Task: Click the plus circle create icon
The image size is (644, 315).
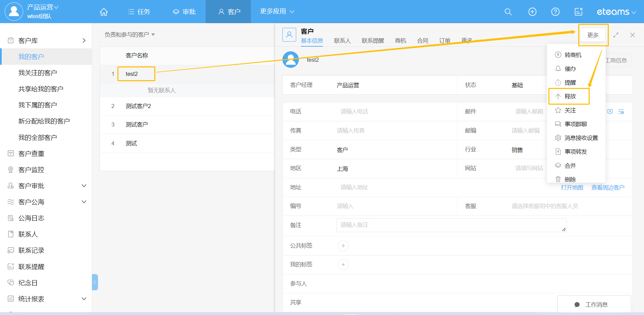Action: pos(532,12)
